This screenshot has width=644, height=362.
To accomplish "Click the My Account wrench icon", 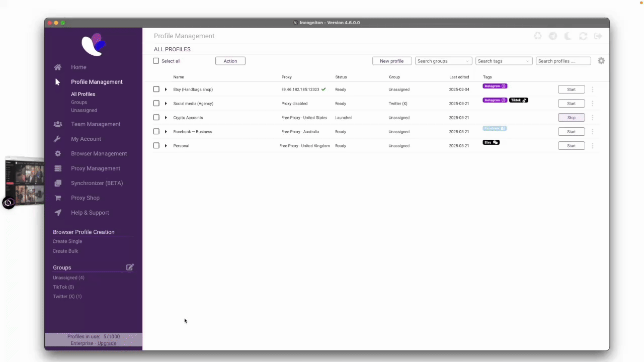I will [x=58, y=139].
